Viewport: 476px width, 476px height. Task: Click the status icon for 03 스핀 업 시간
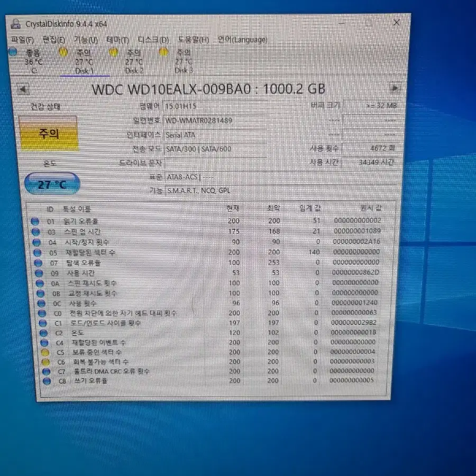[36, 232]
